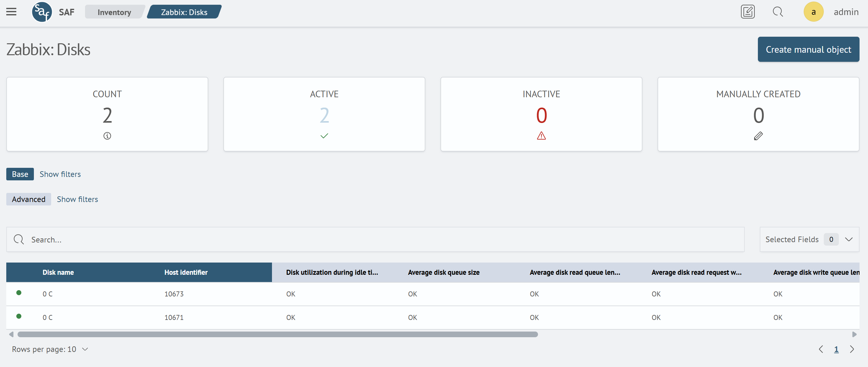Click Show filters next to Advanced
Screen dimensions: 868x367
click(x=77, y=199)
